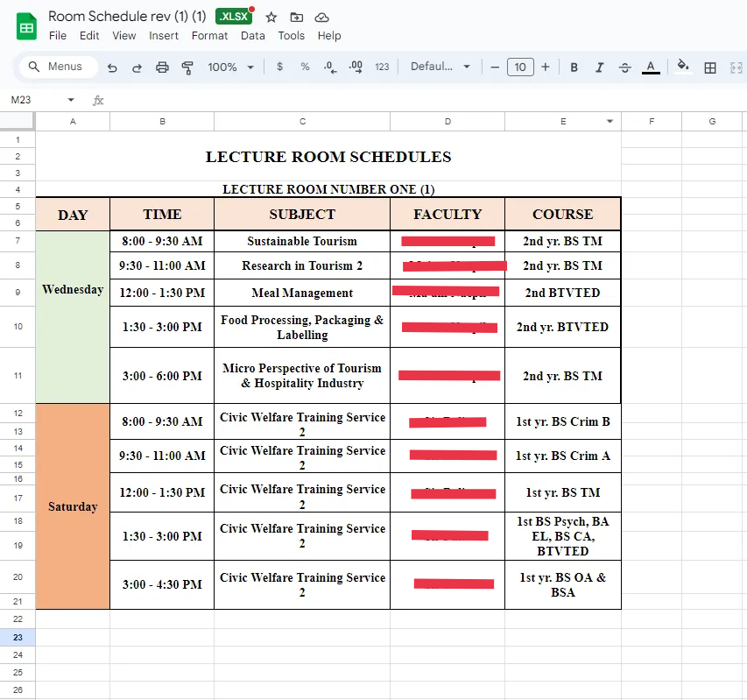Viewport: 747px width, 700px height.
Task: Open the View menu
Action: [123, 36]
